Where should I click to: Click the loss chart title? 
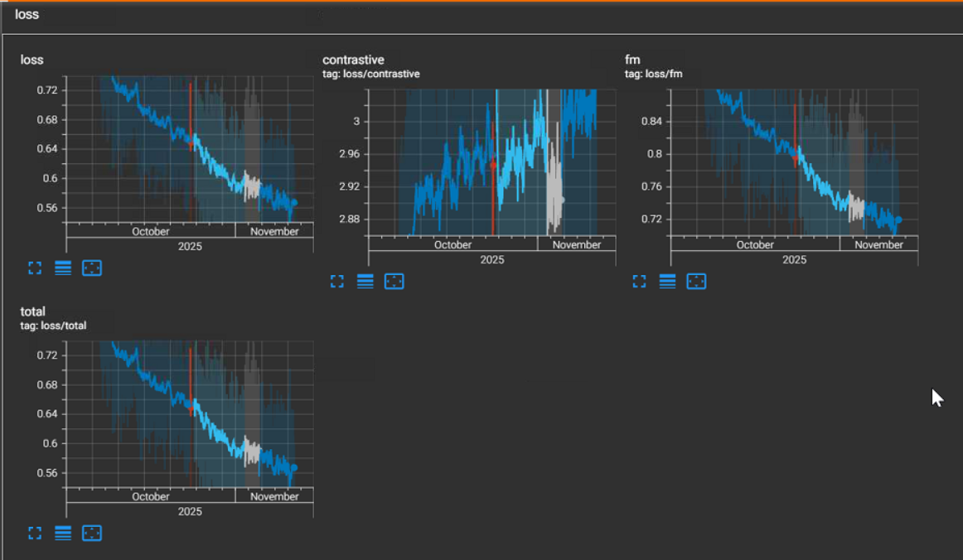[x=32, y=60]
